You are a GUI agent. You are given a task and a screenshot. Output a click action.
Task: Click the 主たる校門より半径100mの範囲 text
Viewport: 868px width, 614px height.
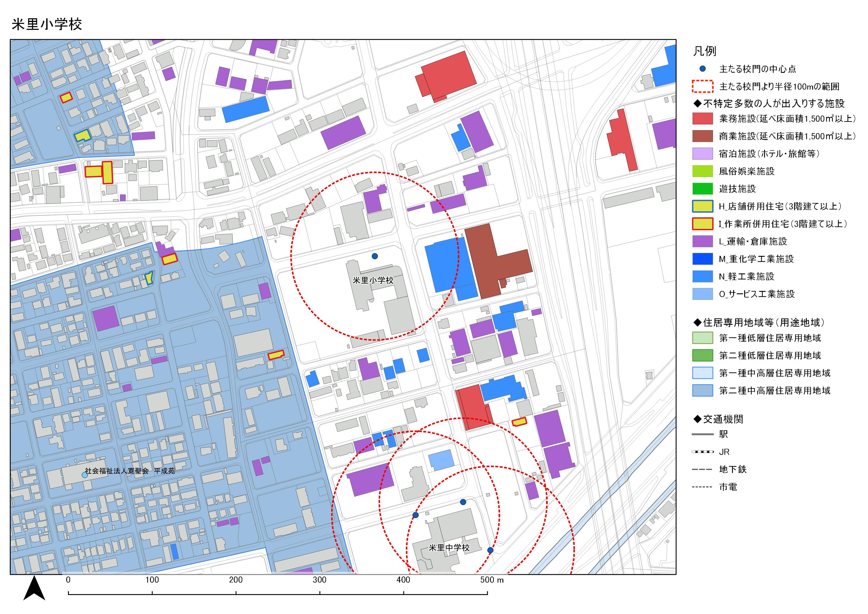pyautogui.click(x=779, y=87)
